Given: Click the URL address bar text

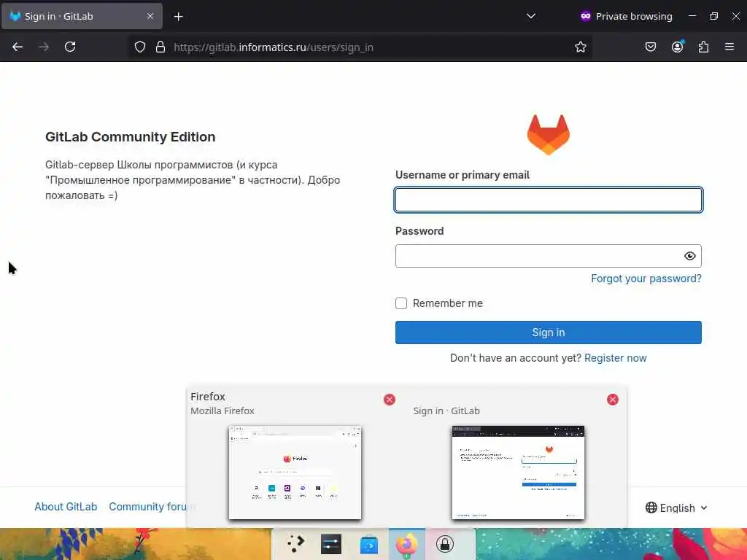Looking at the screenshot, I should pos(274,47).
